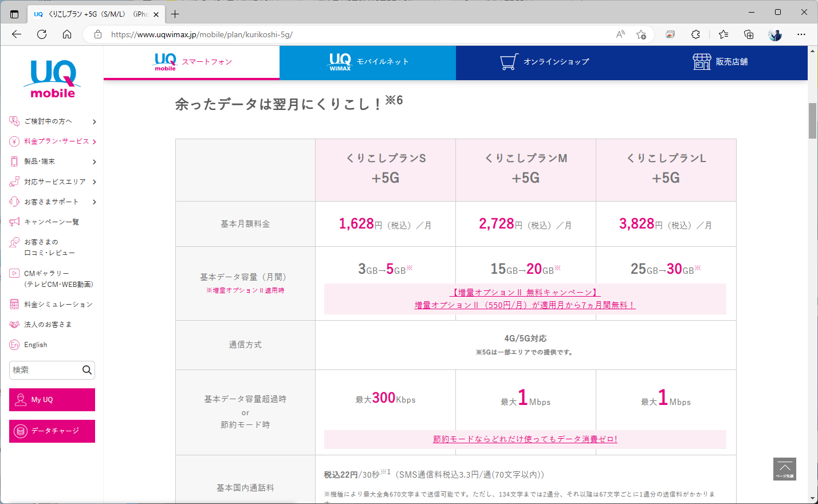Open browser settings and more menu

(801, 34)
